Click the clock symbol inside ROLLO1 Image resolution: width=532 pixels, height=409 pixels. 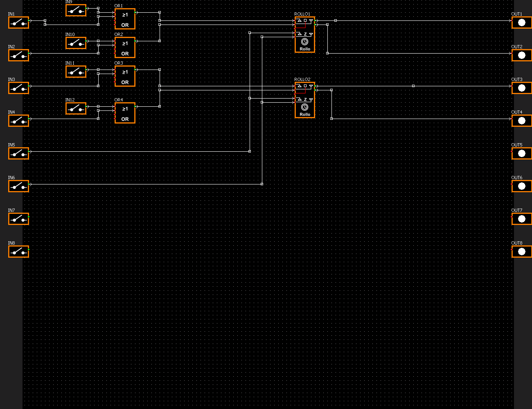[x=304, y=42]
